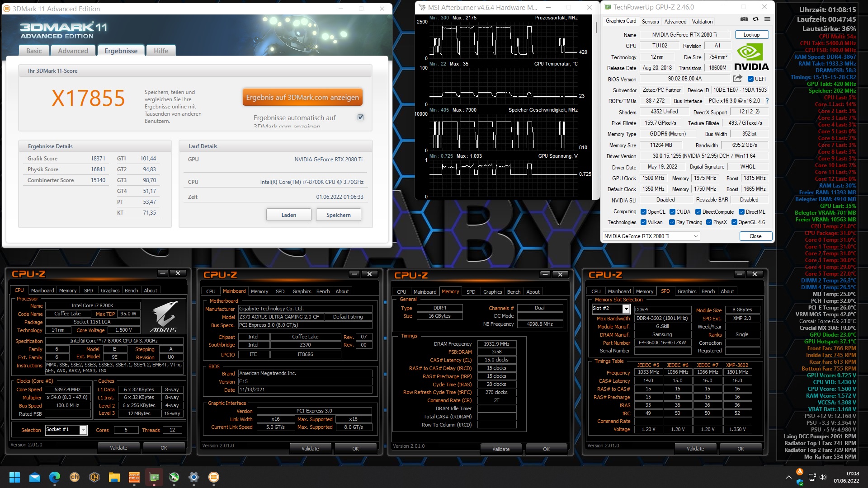This screenshot has width=868, height=488.
Task: Click the Part Number F4-3600C16-8GTZKW field
Action: 662,343
